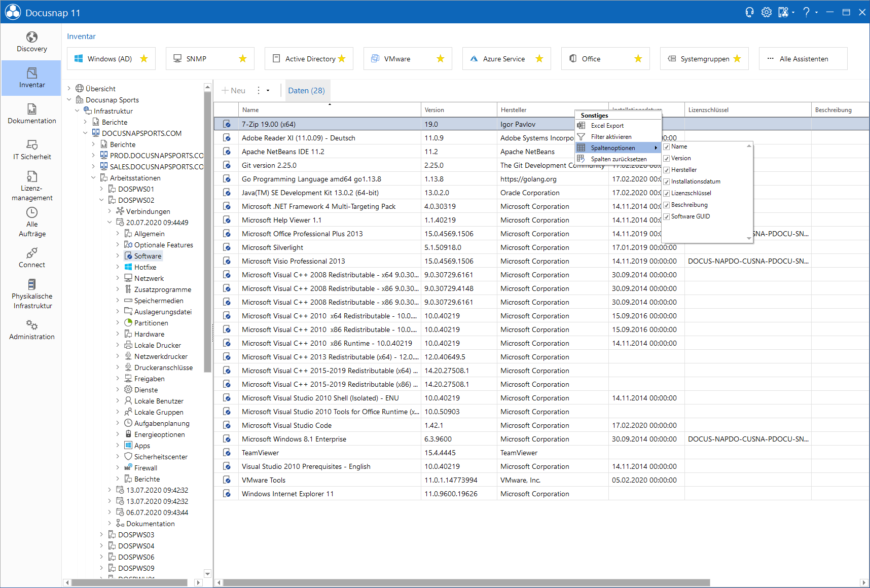Toggle favorite star for VMware assistant
The width and height of the screenshot is (870, 588).
(441, 59)
